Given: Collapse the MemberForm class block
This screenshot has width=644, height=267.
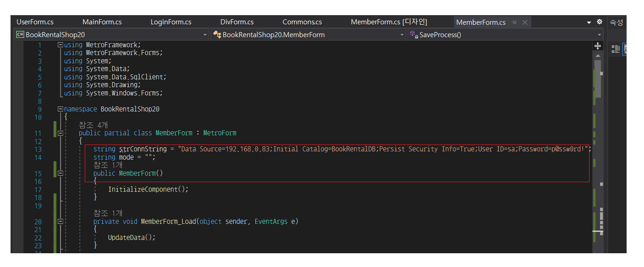Looking at the screenshot, I should click(x=60, y=133).
